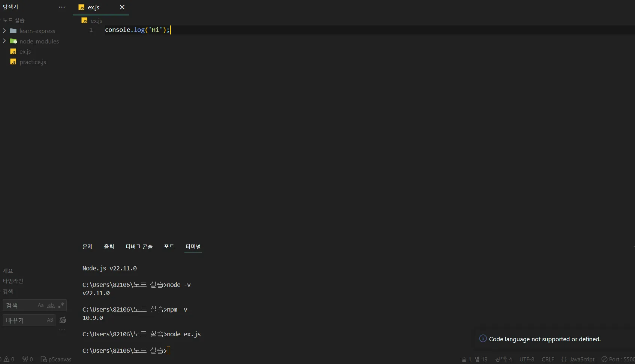
Task: Click p5canvas in the status bar
Action: pyautogui.click(x=56, y=359)
